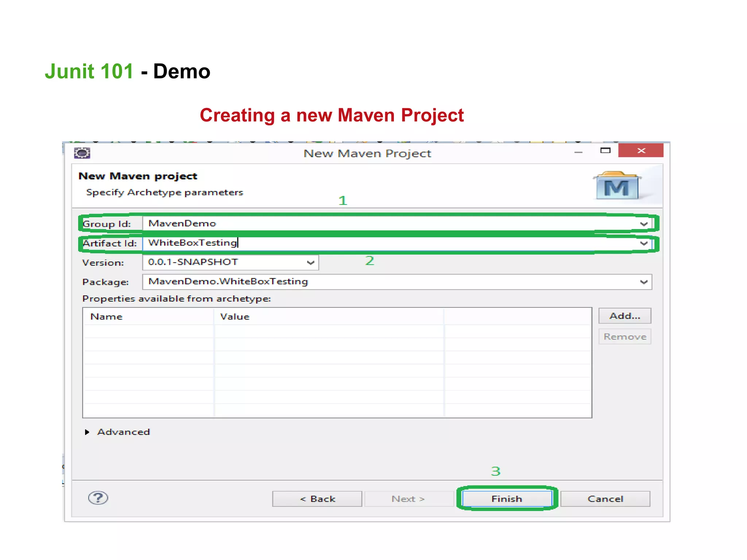The width and height of the screenshot is (747, 560).
Task: Click the Artifact Id field containing WhiteBoxTesting
Action: tap(397, 243)
